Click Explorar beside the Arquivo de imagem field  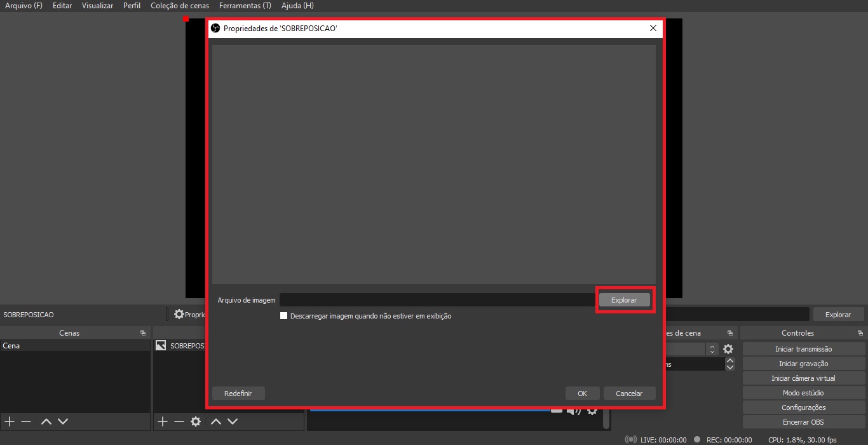pyautogui.click(x=624, y=300)
